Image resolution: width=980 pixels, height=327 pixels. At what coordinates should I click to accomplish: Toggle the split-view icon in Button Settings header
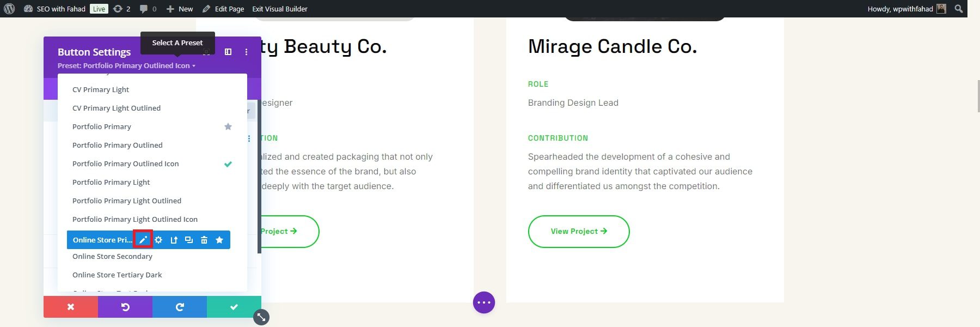(x=228, y=52)
